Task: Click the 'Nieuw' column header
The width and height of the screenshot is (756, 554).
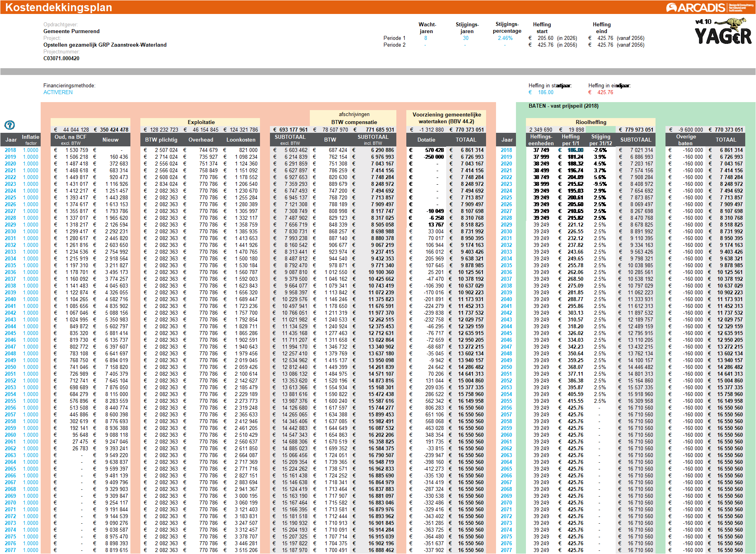Action: pos(110,140)
